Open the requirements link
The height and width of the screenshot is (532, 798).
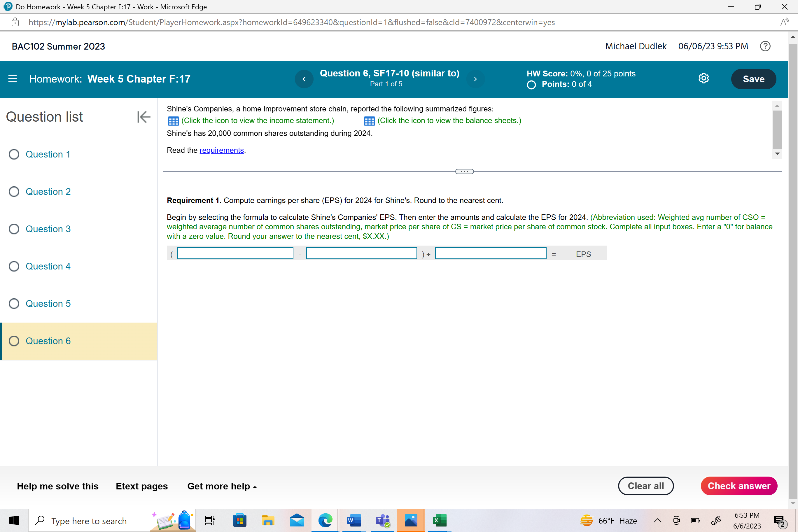[222, 150]
